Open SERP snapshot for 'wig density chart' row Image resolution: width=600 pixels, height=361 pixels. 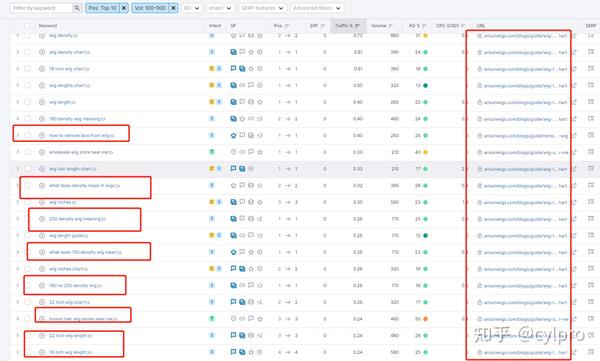coord(591,52)
